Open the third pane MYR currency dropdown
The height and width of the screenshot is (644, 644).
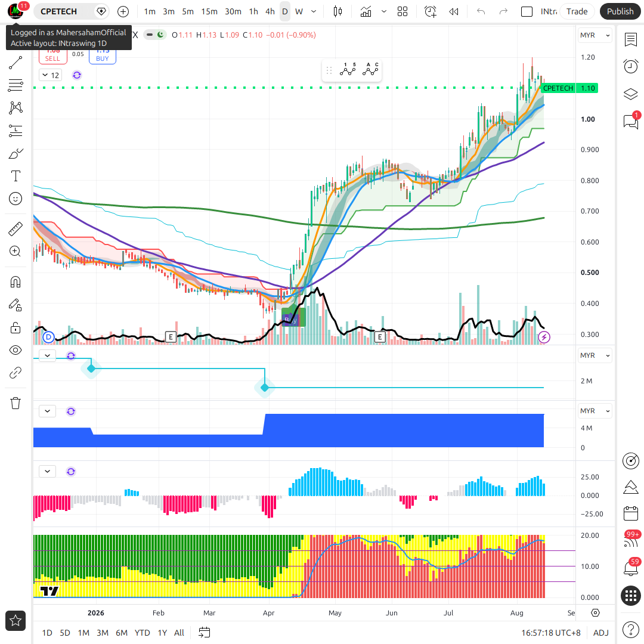pos(595,411)
